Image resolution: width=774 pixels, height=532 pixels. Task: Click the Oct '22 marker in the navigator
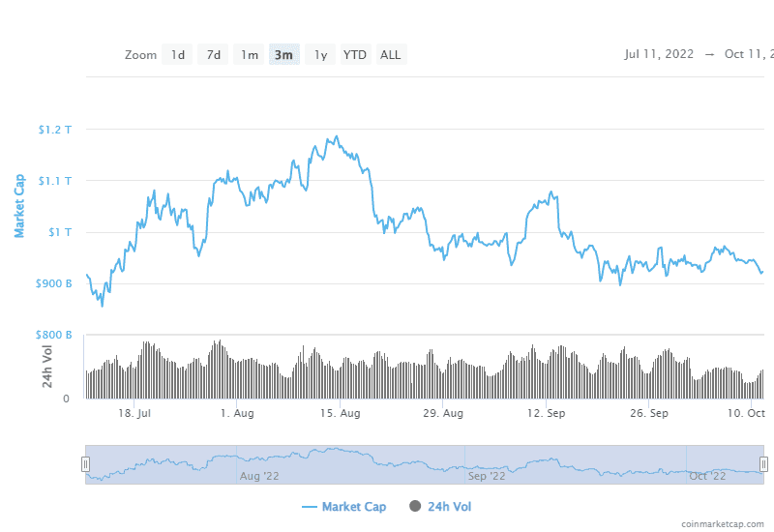point(707,476)
